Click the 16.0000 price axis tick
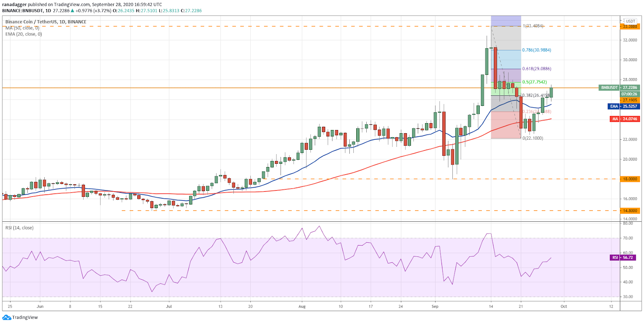Screen dimensions: 644x324 pos(630,199)
